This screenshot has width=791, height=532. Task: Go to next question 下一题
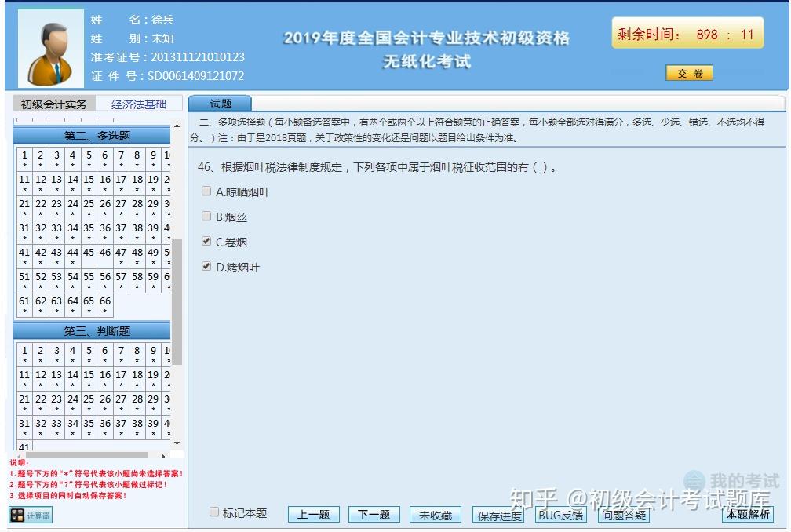click(x=374, y=515)
